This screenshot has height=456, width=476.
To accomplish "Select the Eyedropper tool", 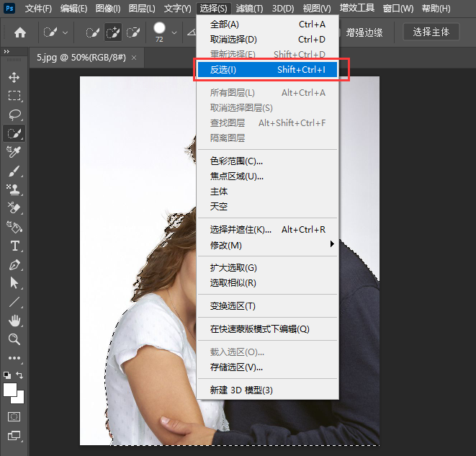I will [14, 152].
